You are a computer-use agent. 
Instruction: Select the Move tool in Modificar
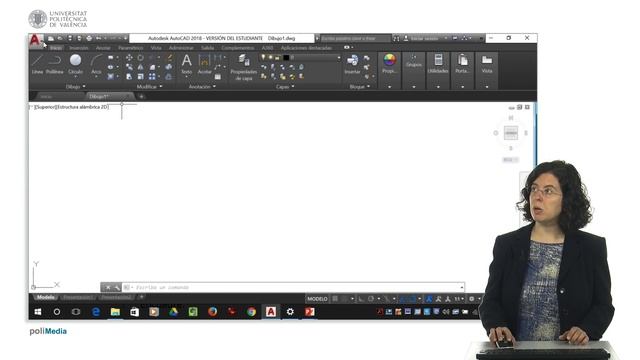pos(129,58)
